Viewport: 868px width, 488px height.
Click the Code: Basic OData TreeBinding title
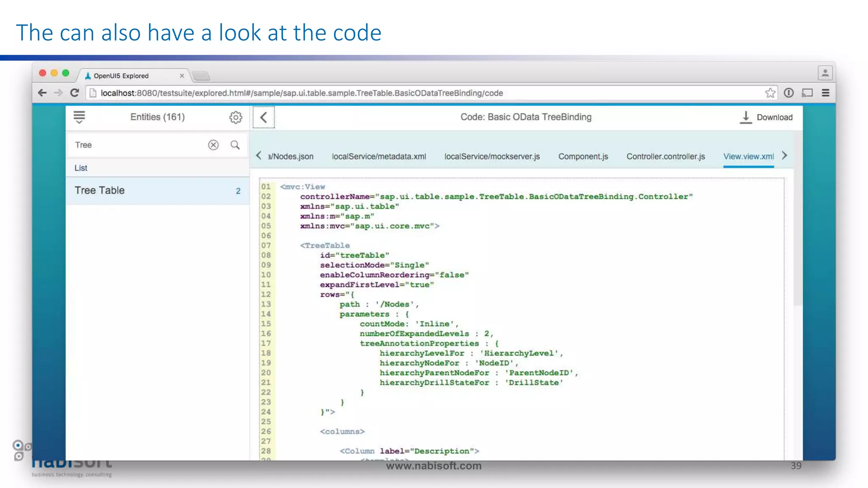(x=526, y=117)
